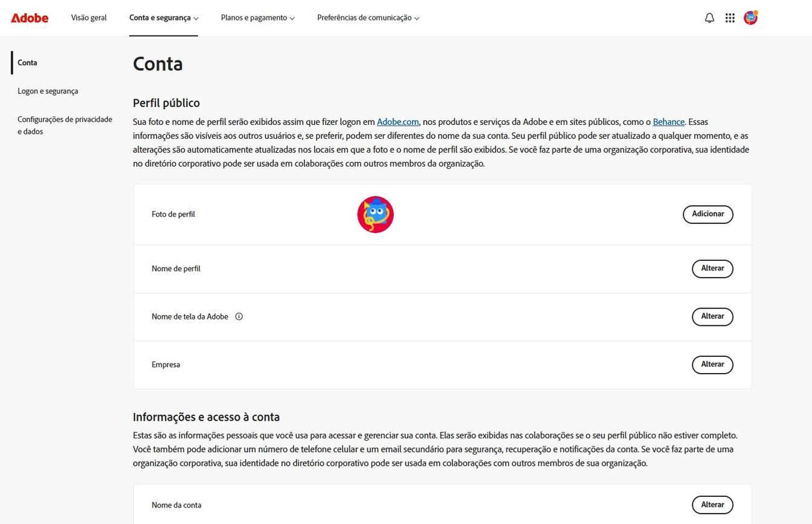Open the notifications bell
The height and width of the screenshot is (524, 812).
point(709,18)
